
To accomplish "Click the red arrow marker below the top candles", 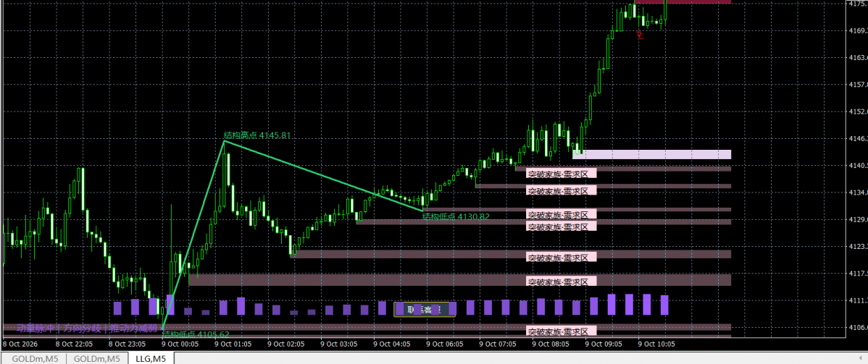I will 640,35.
